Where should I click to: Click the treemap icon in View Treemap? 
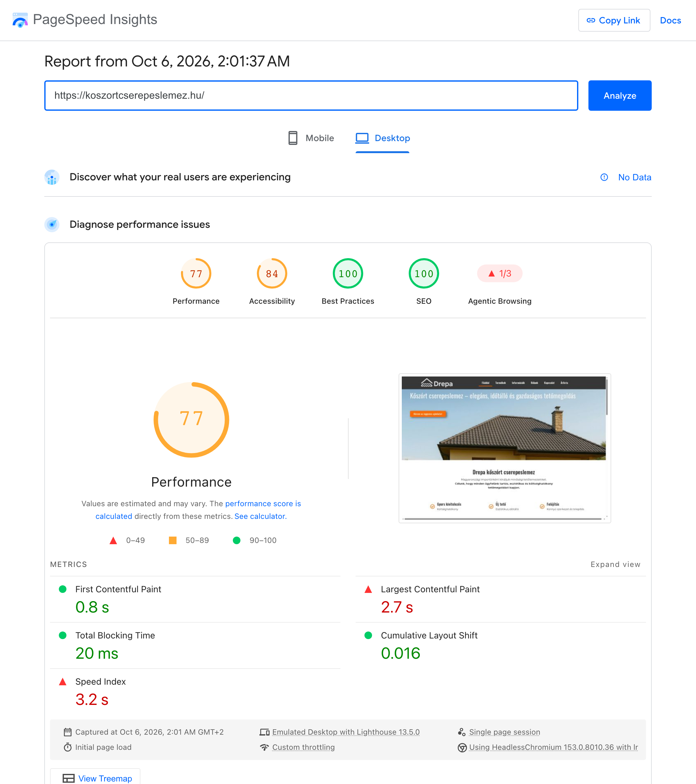[x=69, y=778]
